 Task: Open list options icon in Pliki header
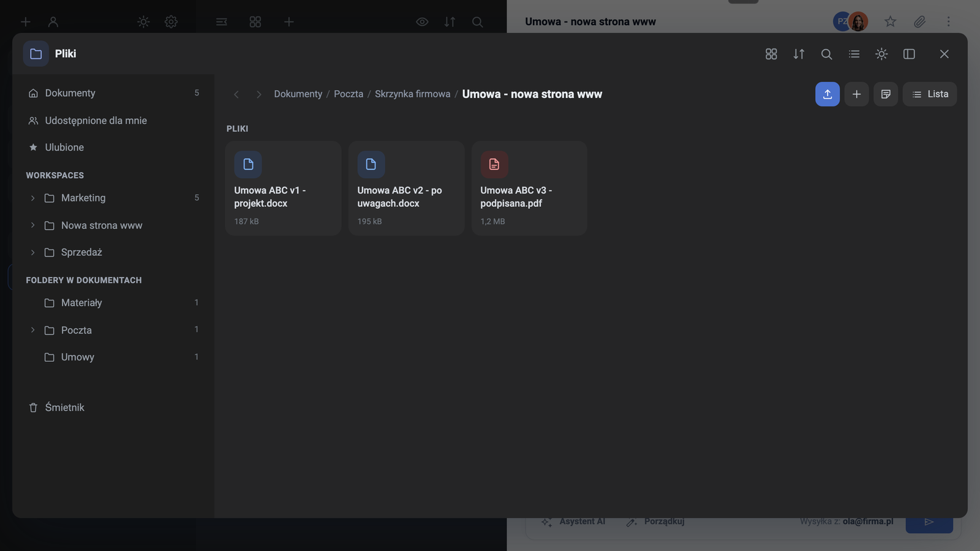[x=854, y=54]
